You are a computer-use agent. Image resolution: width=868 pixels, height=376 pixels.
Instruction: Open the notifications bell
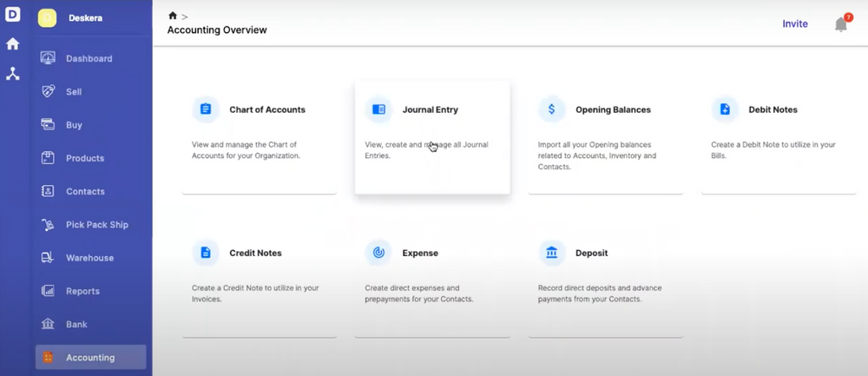click(841, 24)
